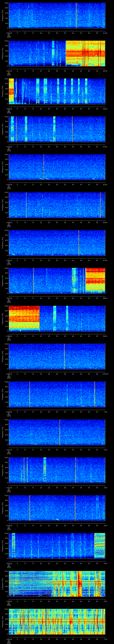Select the spectrogram panel starting at 6:00:00

[57, 394]
